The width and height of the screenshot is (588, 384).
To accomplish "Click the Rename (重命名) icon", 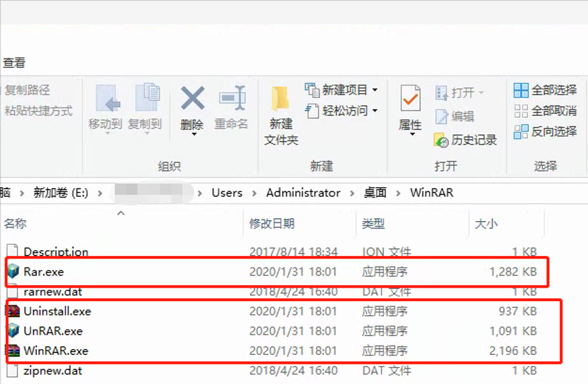I will click(232, 99).
